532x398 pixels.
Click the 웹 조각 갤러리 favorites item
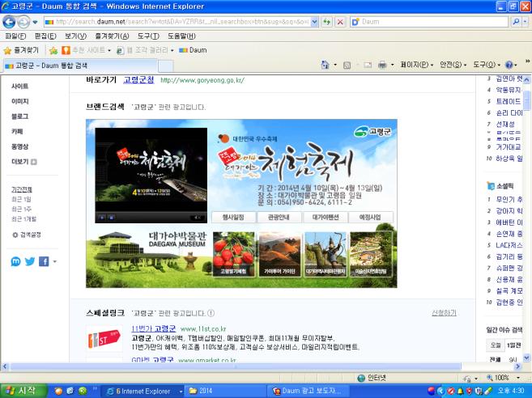coord(145,50)
